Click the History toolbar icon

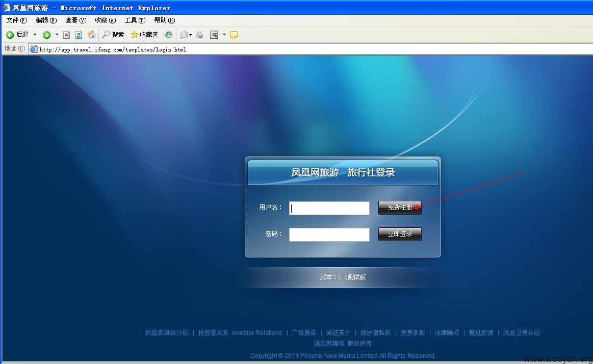click(x=168, y=35)
